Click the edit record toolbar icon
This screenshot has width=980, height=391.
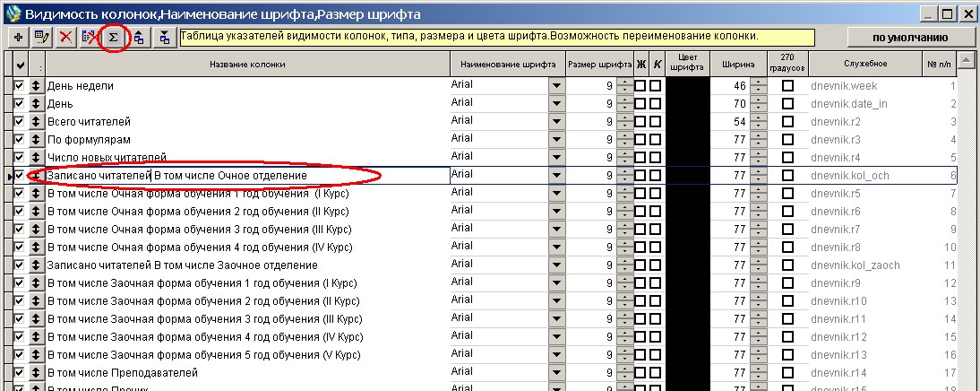point(41,38)
